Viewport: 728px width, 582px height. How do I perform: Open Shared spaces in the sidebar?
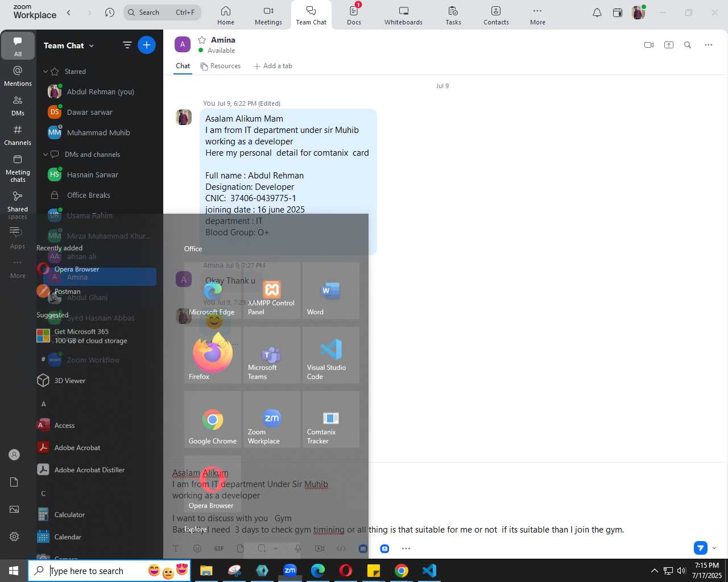click(x=18, y=205)
